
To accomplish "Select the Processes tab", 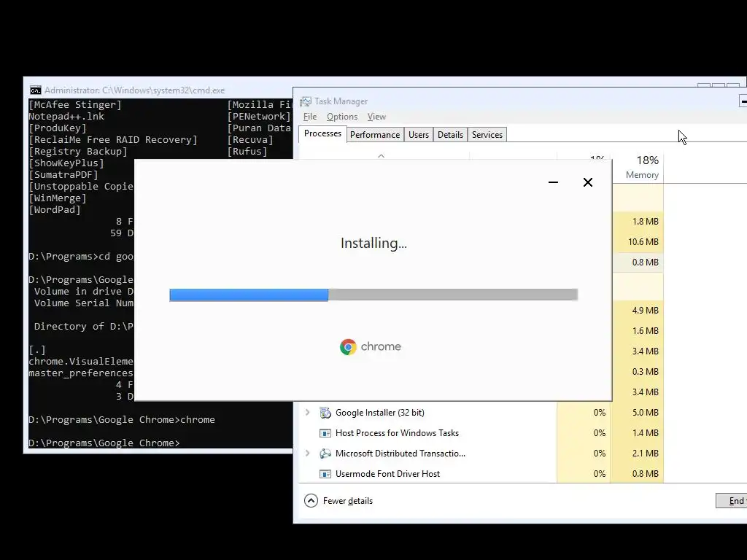I will (322, 134).
